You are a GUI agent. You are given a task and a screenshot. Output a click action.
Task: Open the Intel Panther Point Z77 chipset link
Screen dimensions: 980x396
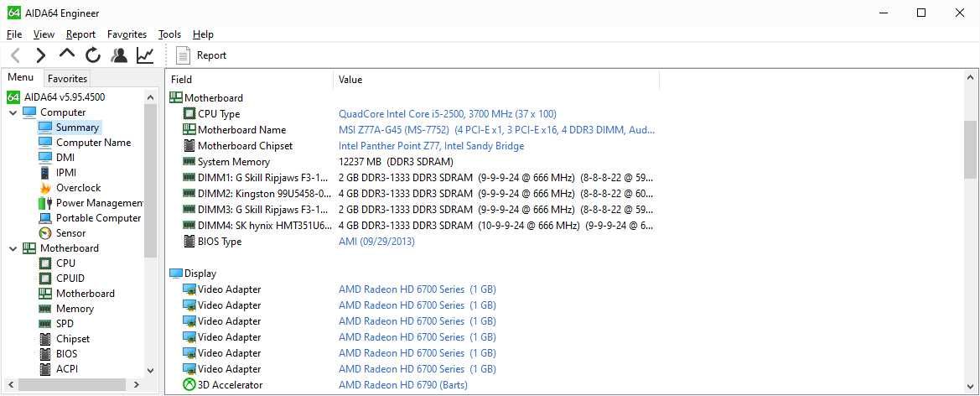[x=431, y=146]
